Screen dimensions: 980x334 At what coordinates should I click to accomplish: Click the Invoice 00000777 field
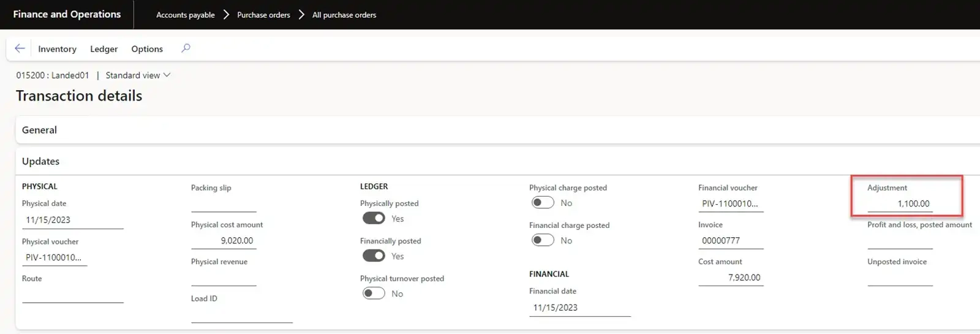click(x=730, y=240)
